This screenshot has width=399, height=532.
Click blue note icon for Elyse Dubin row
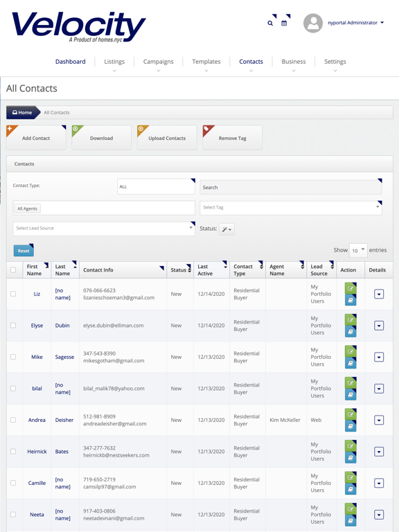(351, 332)
